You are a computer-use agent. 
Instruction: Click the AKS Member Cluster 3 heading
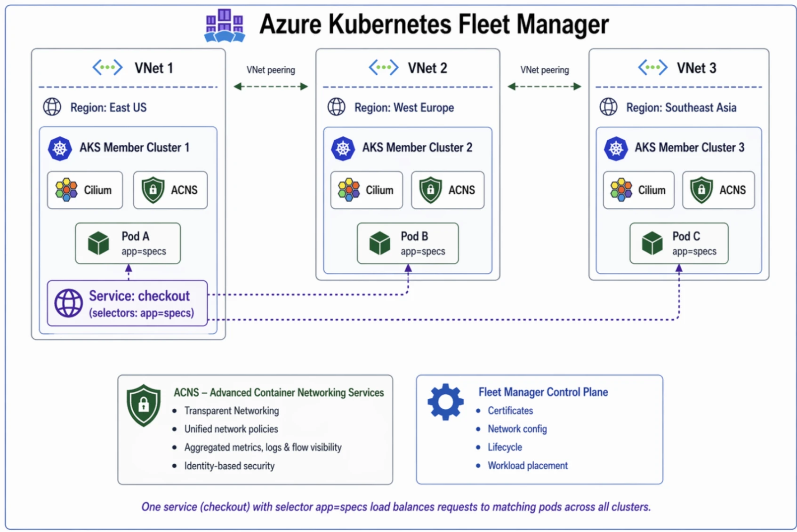(690, 148)
